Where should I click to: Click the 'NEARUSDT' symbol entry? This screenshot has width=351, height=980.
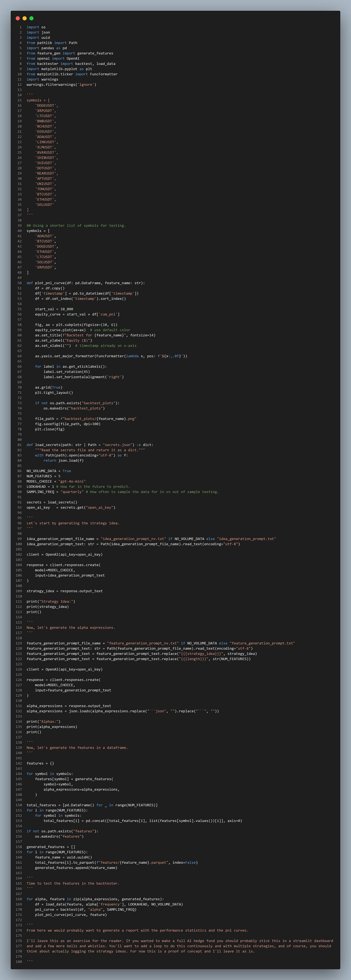[46, 173]
